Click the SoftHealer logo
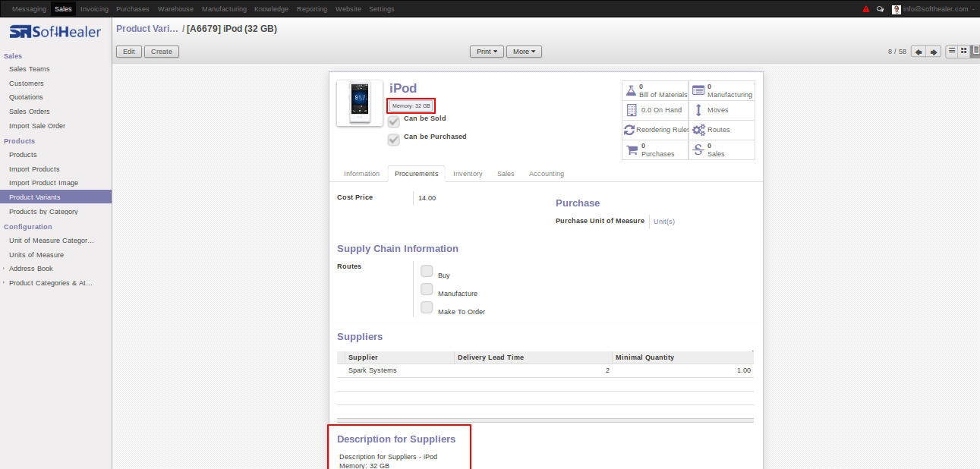 (x=55, y=32)
